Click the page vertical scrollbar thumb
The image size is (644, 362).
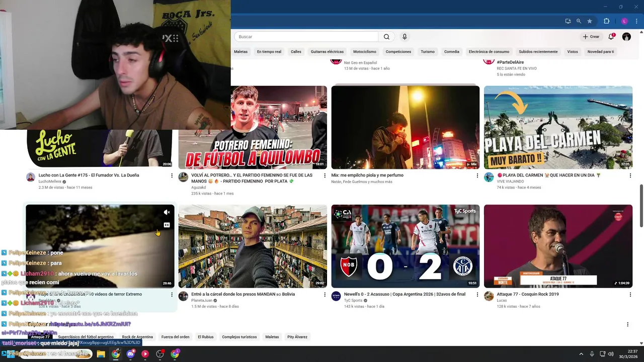click(641, 206)
